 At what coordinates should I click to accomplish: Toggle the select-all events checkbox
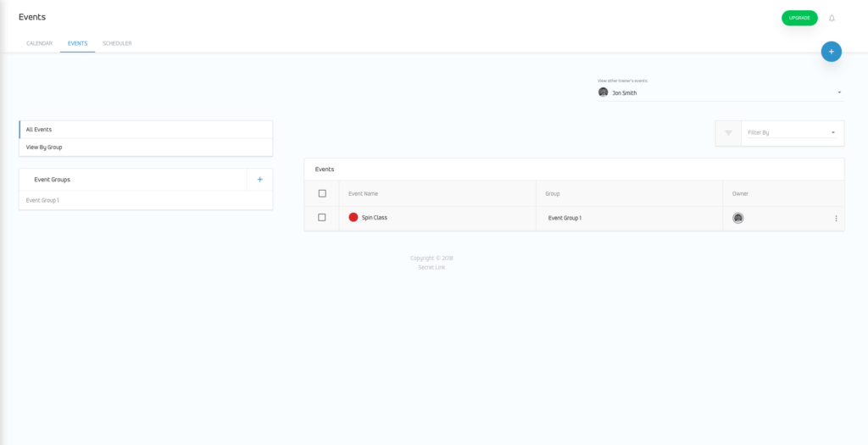tap(322, 194)
